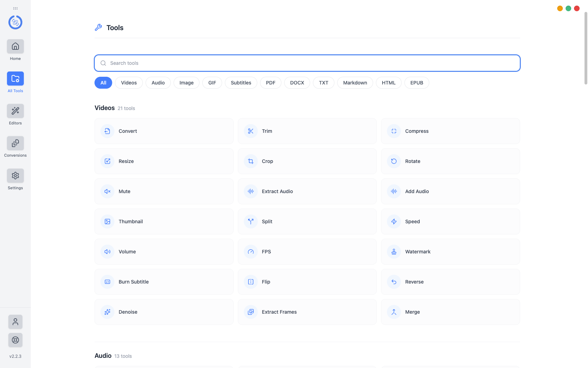Click the Extract Frames label
The width and height of the screenshot is (588, 368).
pyautogui.click(x=279, y=312)
